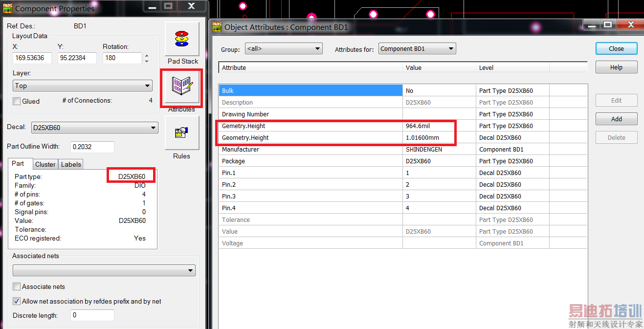
Task: Click the X coordinate field 169.53636
Action: tap(32, 58)
